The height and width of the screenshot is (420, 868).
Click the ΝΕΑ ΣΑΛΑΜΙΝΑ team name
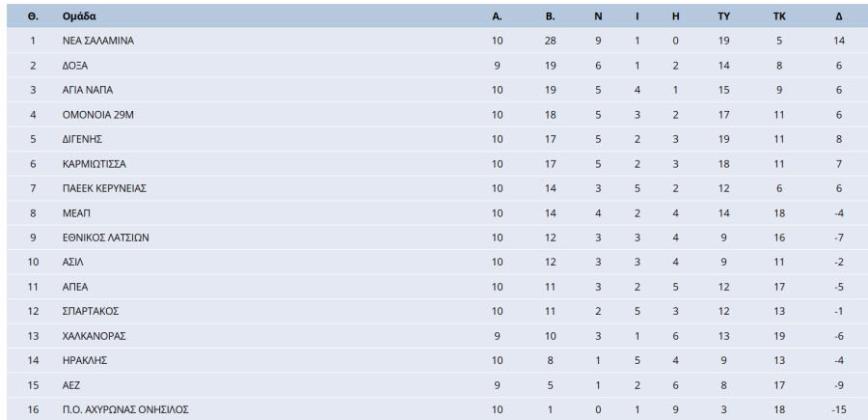tap(97, 41)
